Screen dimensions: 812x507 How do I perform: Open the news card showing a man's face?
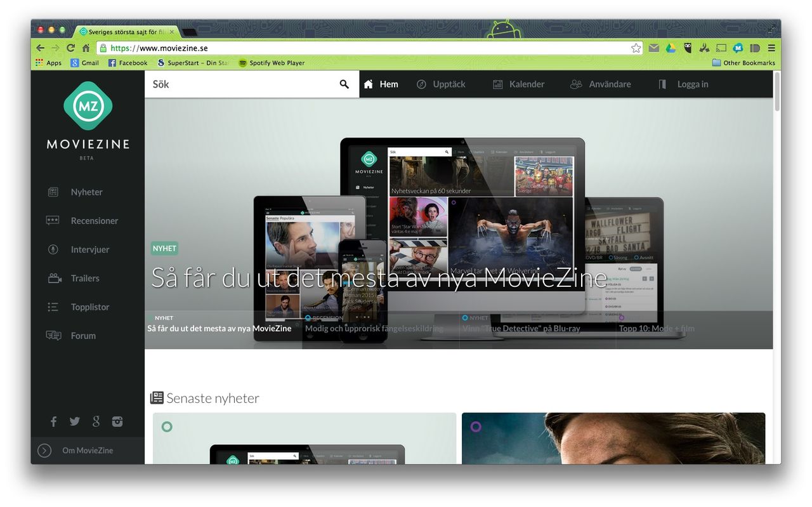click(x=613, y=438)
